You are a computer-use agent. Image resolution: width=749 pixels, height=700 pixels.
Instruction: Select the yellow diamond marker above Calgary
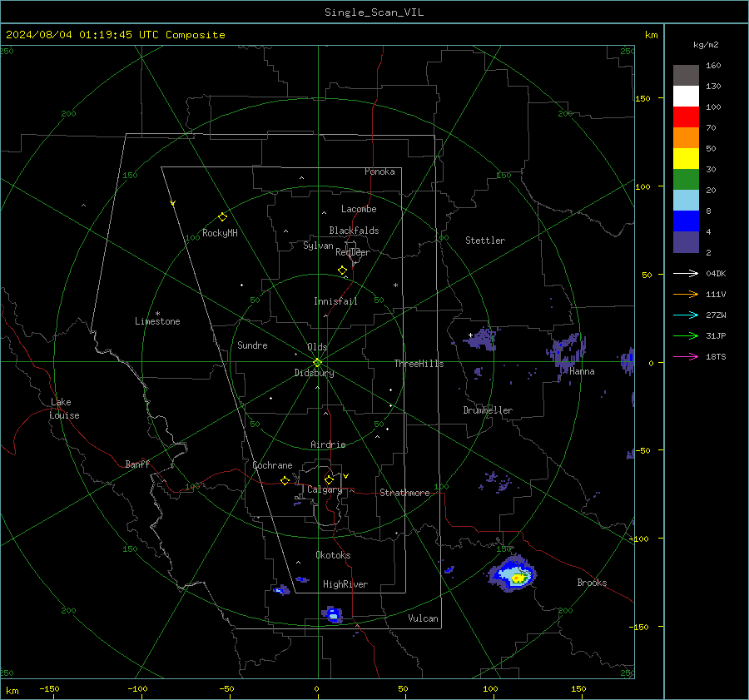tap(329, 479)
